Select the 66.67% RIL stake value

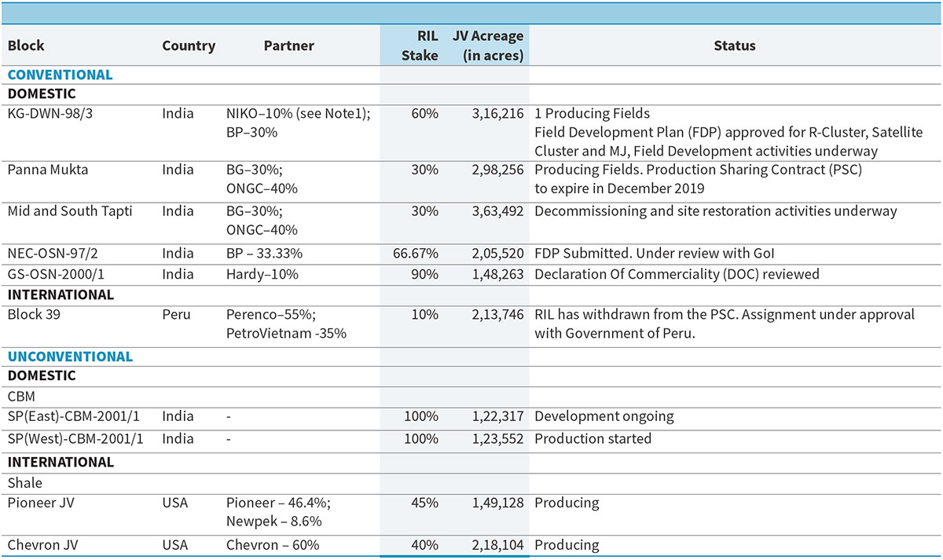(x=416, y=254)
